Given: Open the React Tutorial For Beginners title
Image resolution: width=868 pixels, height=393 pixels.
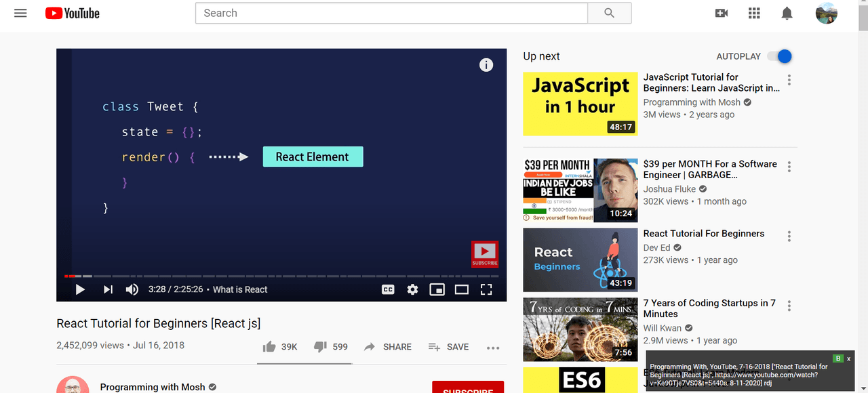Looking at the screenshot, I should [704, 234].
